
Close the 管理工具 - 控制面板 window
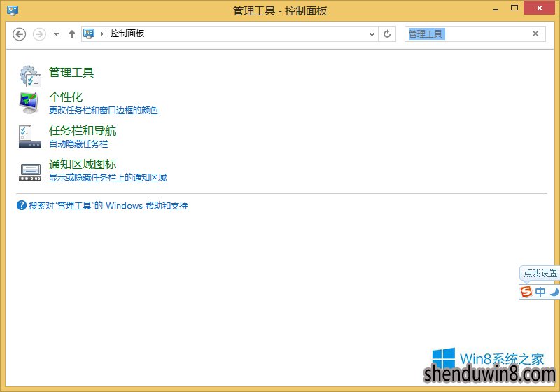click(x=539, y=8)
